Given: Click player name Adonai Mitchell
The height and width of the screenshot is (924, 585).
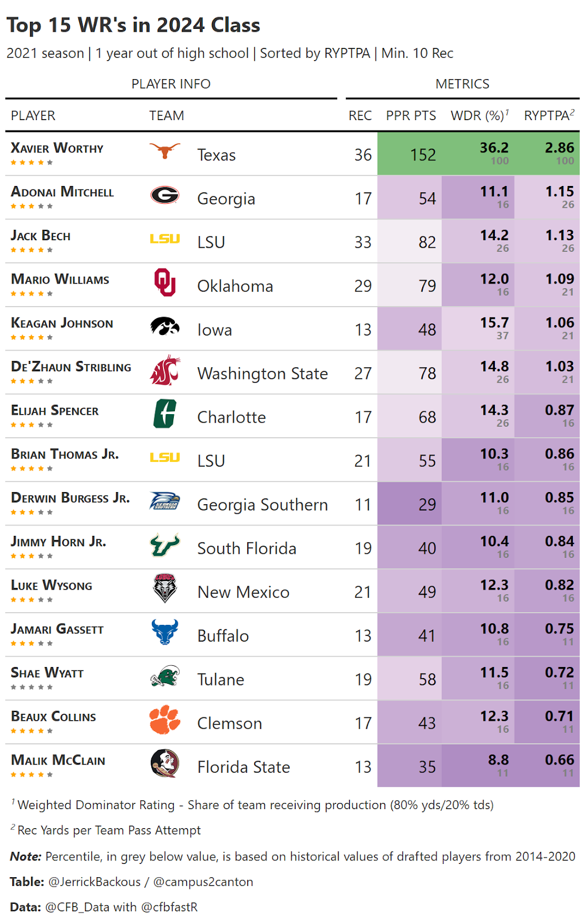Looking at the screenshot, I should [62, 192].
